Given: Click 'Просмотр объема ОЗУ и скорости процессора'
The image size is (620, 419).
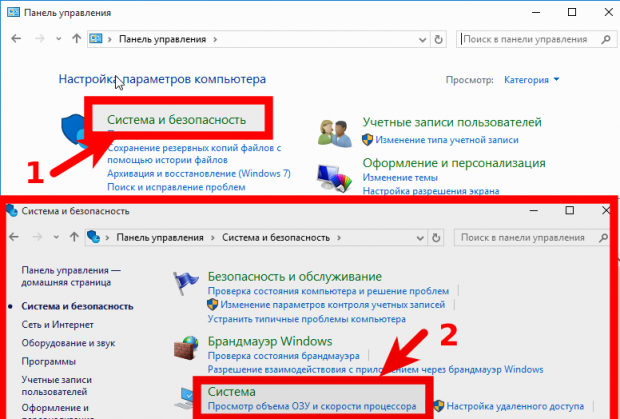Looking at the screenshot, I should tap(312, 406).
